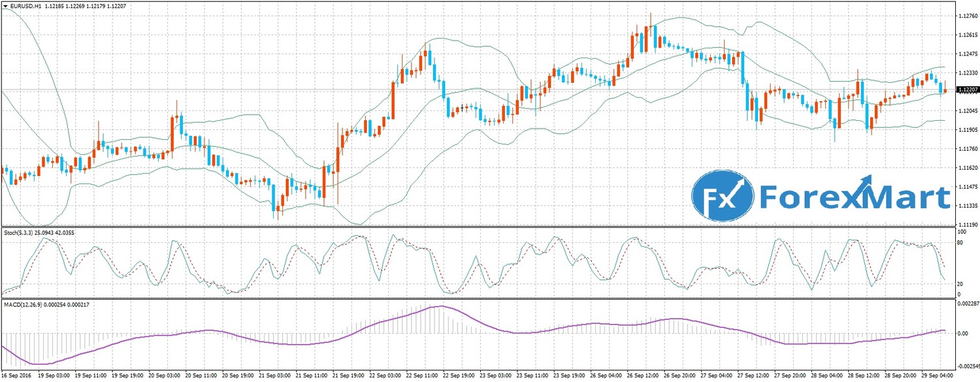Click current price tag 1.12207
This screenshot has width=980, height=382.
(x=967, y=89)
